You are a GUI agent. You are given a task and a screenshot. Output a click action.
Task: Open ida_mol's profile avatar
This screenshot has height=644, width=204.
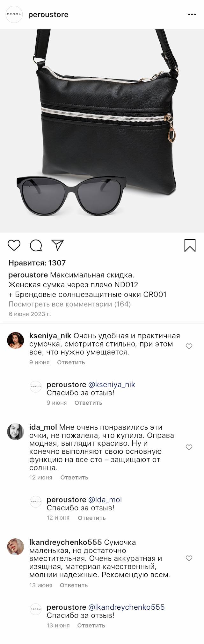15,431
